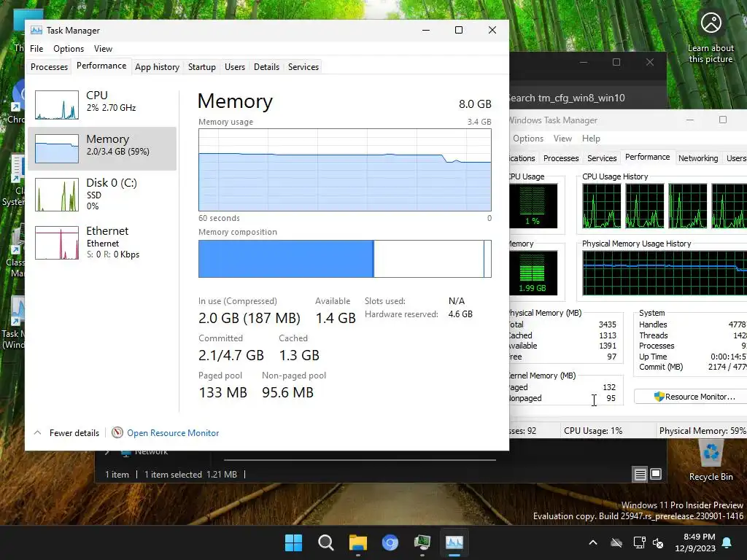747x560 pixels.
Task: Show hidden system tray icons
Action: pyautogui.click(x=593, y=542)
